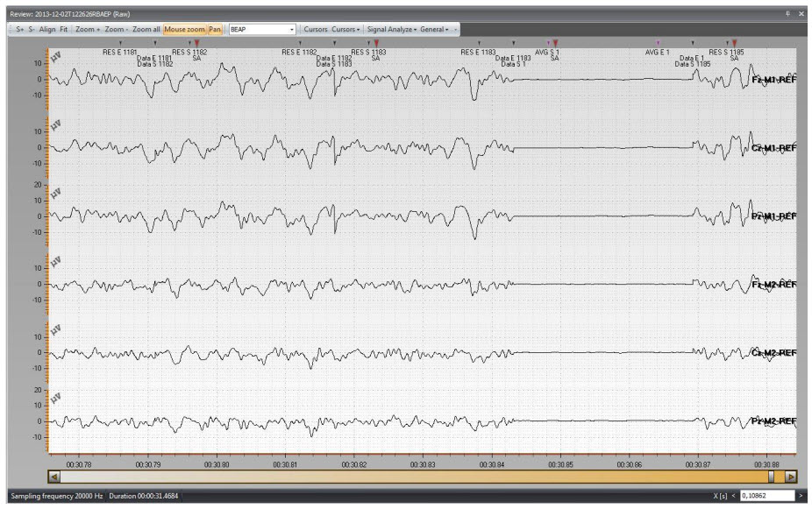Click the toolbar grip handle
Screen dimensions: 812x509
(11, 30)
